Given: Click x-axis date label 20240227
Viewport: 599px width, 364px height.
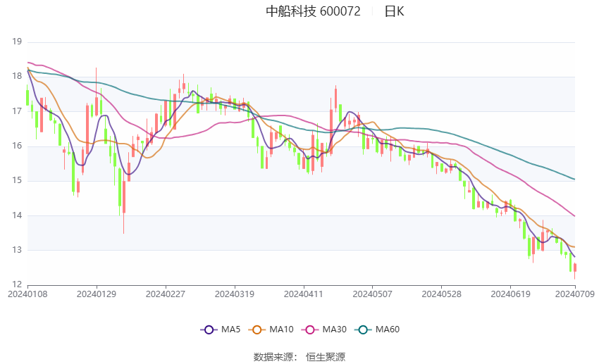Looking at the screenshot, I should point(166,294).
